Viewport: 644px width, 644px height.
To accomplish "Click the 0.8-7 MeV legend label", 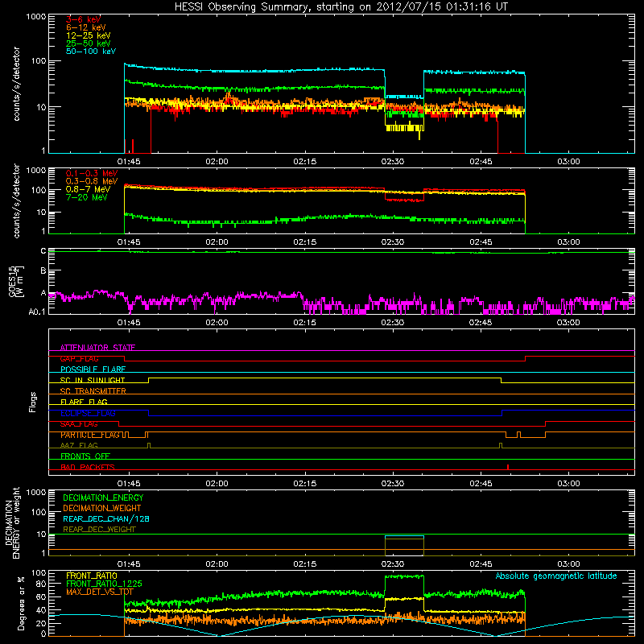I will pyautogui.click(x=88, y=189).
